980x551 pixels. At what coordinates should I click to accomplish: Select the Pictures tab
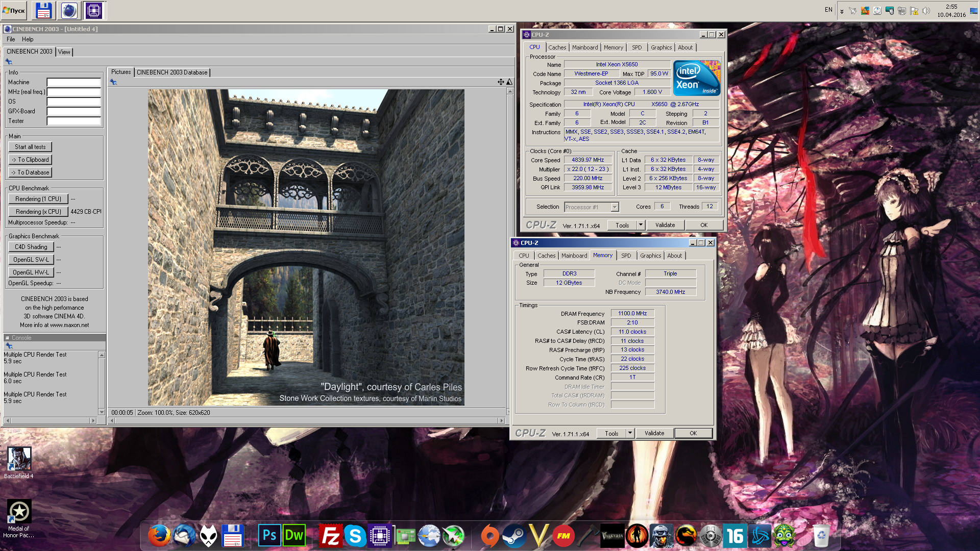coord(121,72)
